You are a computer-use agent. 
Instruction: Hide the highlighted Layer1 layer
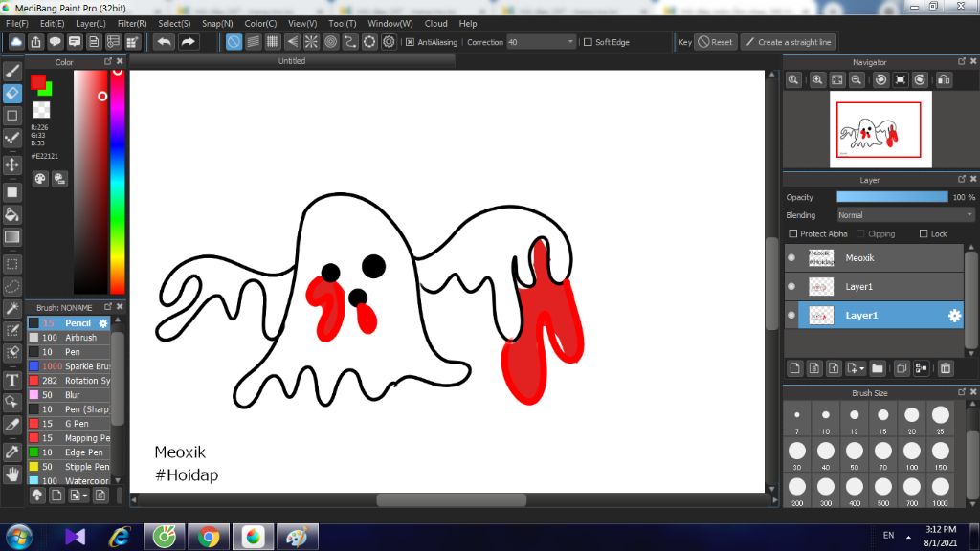pos(791,316)
